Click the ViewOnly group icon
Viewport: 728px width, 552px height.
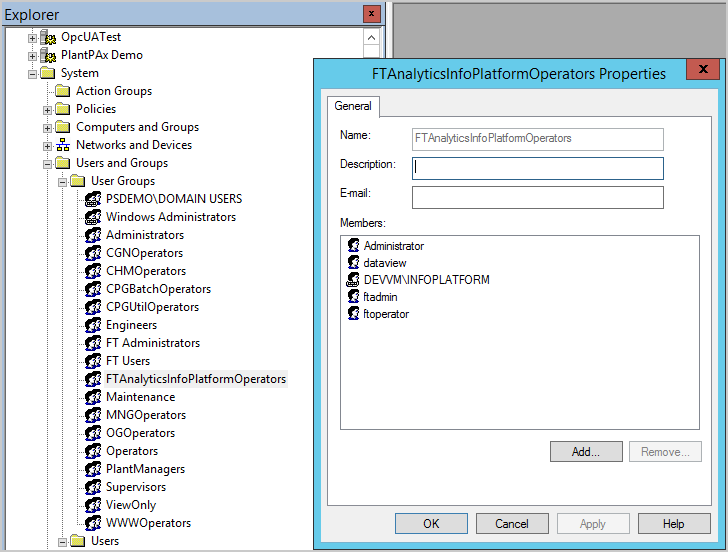tap(93, 506)
